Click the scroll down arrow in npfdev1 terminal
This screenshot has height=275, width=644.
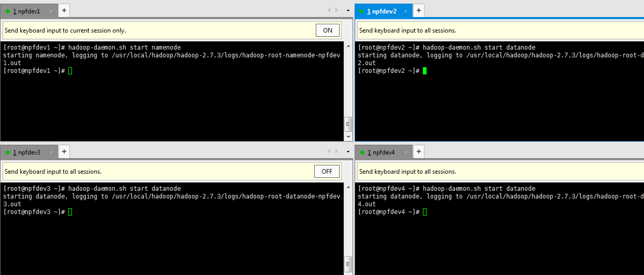[x=348, y=136]
